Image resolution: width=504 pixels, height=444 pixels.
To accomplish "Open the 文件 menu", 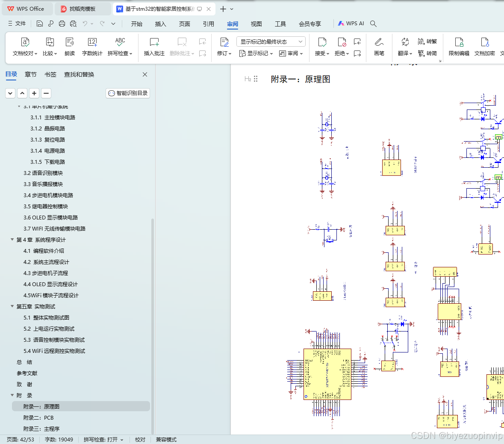I will pos(17,24).
